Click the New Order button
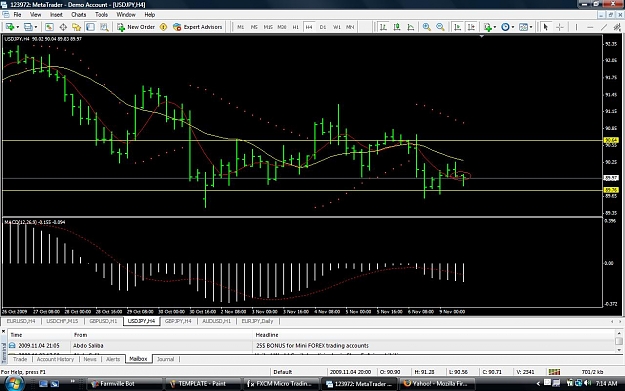Image resolution: width=625 pixels, height=391 pixels. [x=136, y=27]
